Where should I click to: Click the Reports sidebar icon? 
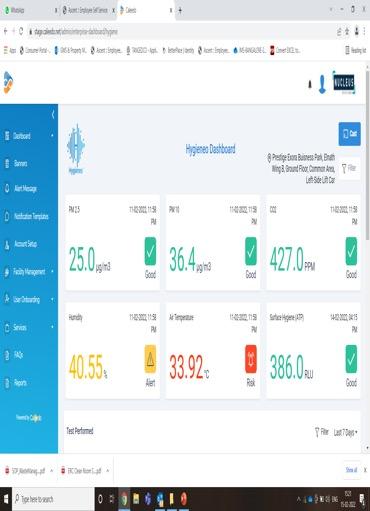coord(7,383)
